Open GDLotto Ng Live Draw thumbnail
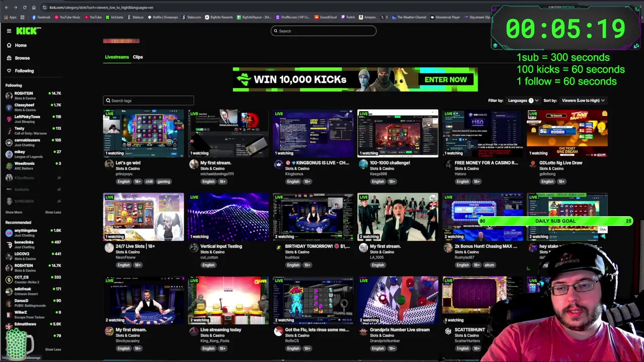644x362 pixels. click(568, 133)
